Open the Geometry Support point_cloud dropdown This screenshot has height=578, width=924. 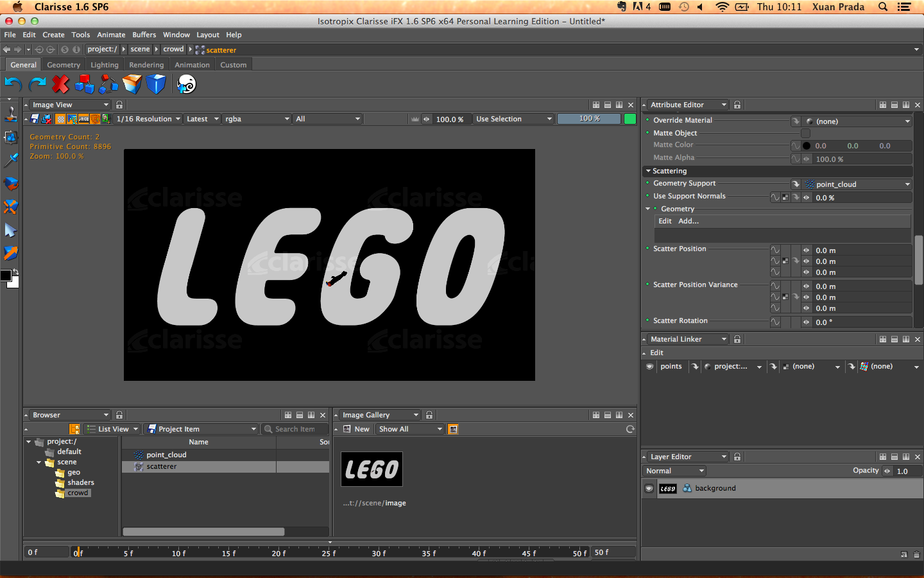click(x=858, y=184)
